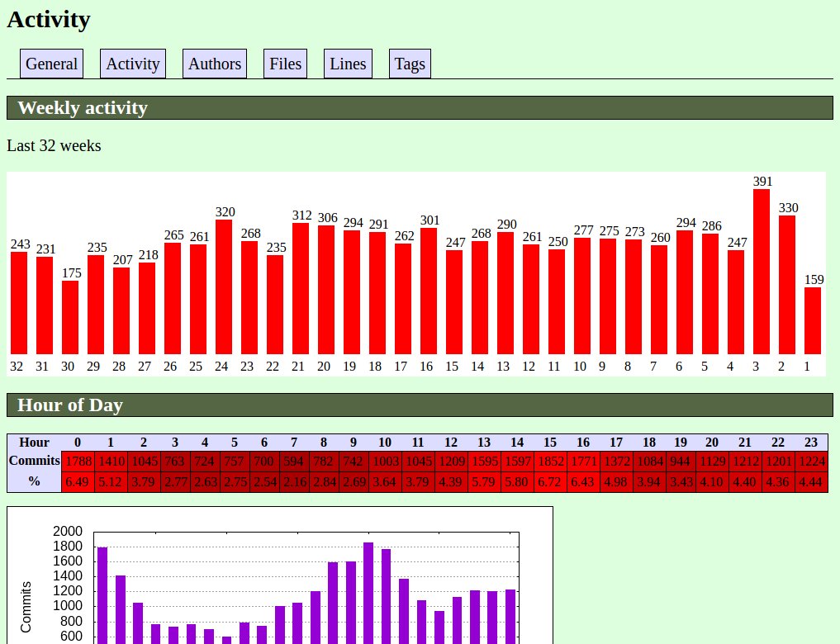The image size is (840, 644).
Task: Go to the Files tab
Action: pyautogui.click(x=285, y=64)
